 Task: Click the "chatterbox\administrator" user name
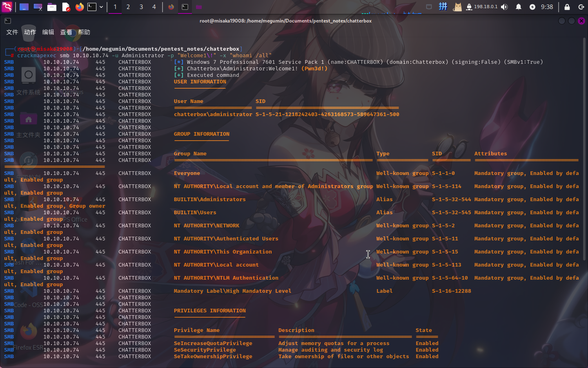(213, 114)
